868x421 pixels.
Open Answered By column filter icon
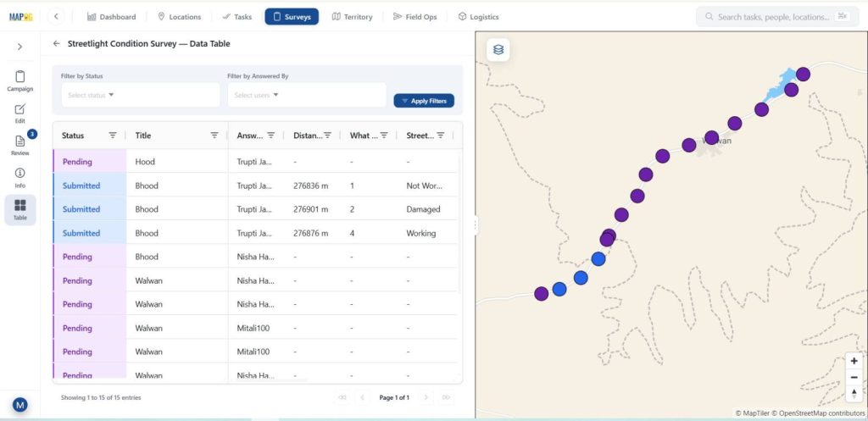(270, 135)
